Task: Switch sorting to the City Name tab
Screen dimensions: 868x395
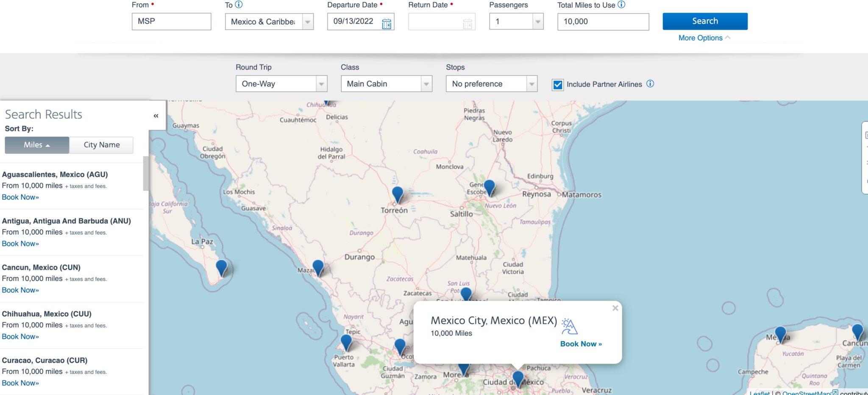Action: click(101, 145)
